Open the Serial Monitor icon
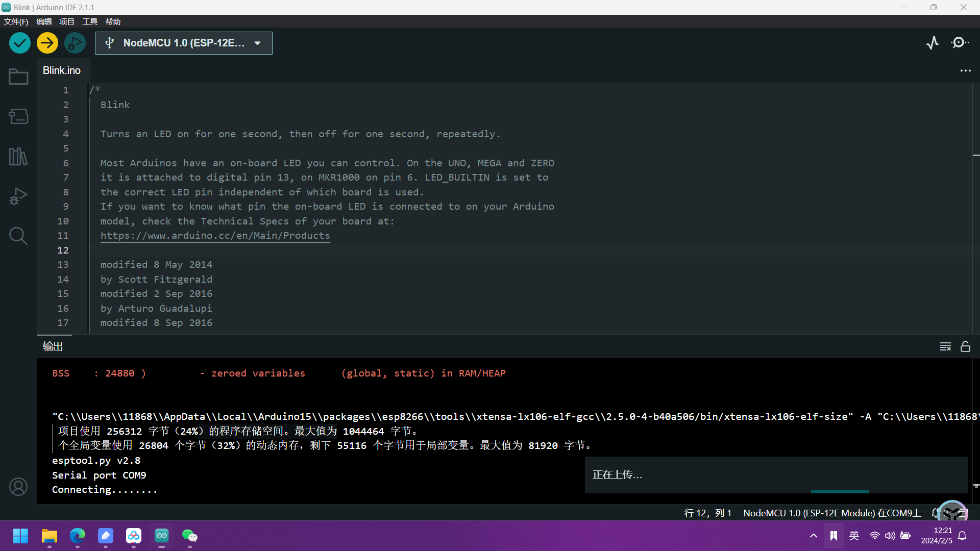The image size is (980, 551). (960, 43)
